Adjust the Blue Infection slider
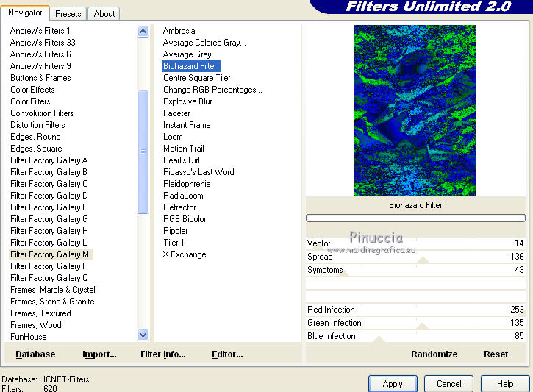Viewport: 533px width, 392px height. [415, 336]
